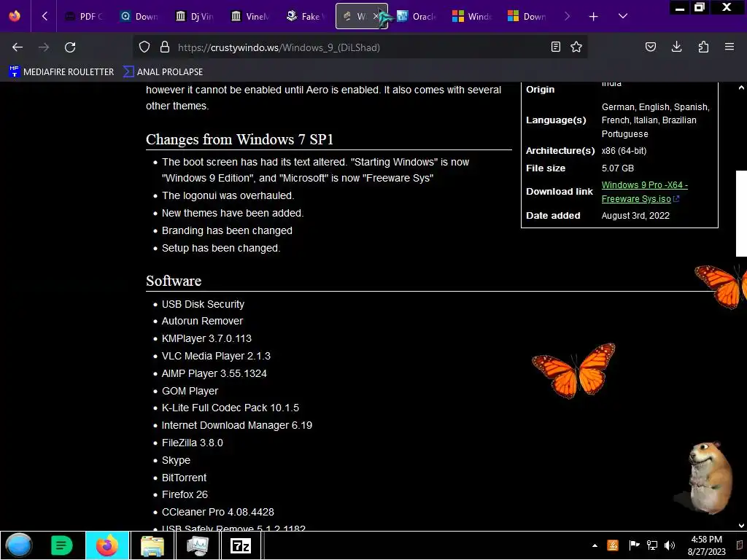Click the USB Disk Security list item

(203, 304)
